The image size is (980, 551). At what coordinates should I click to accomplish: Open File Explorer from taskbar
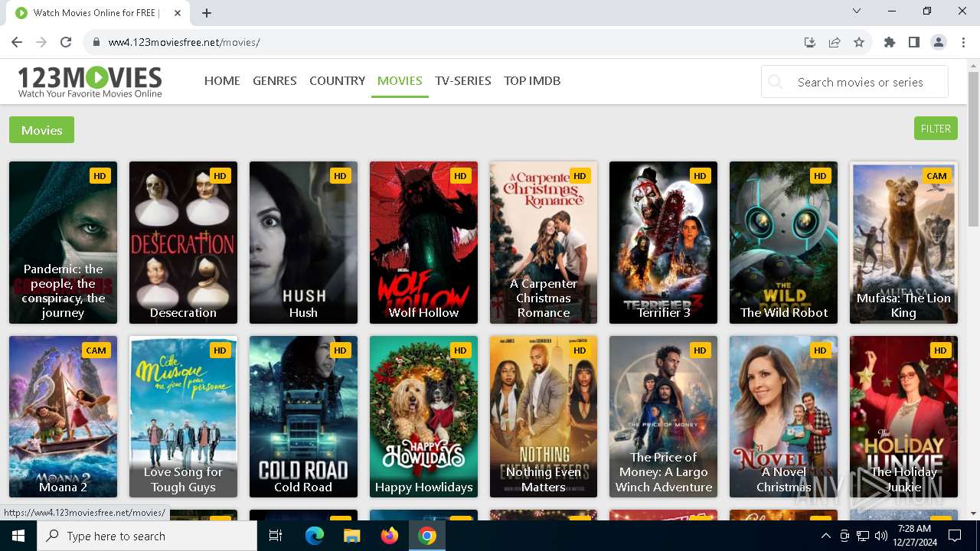pyautogui.click(x=352, y=536)
